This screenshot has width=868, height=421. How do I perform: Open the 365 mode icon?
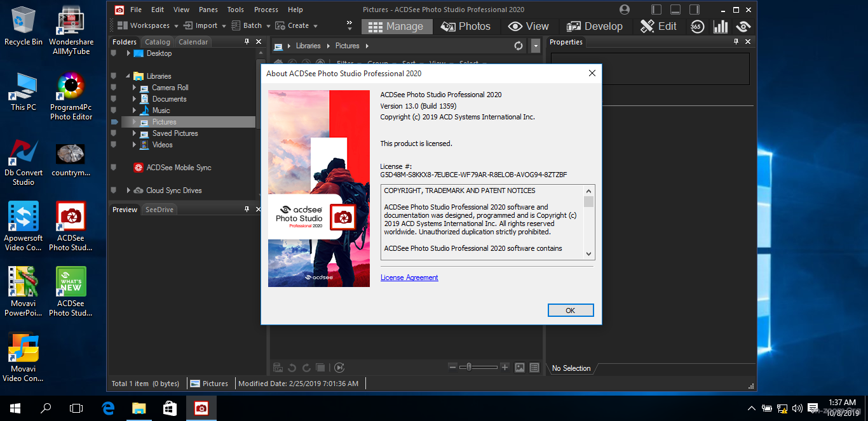pos(697,26)
